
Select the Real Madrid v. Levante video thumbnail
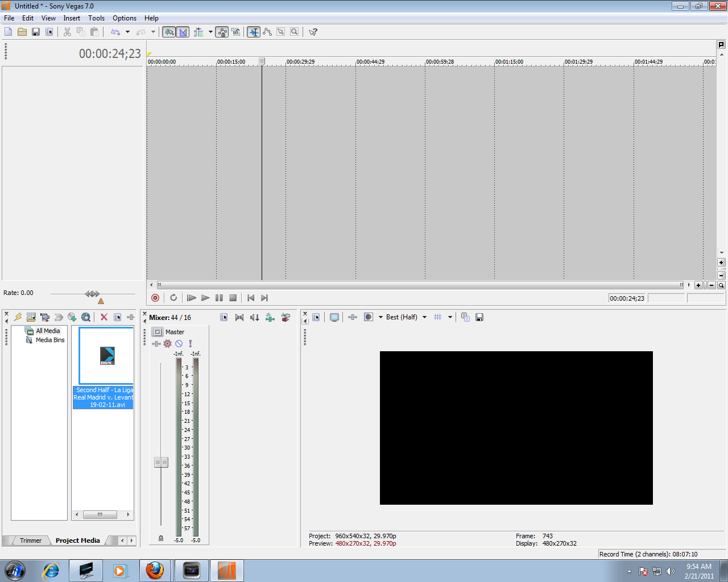pos(106,356)
